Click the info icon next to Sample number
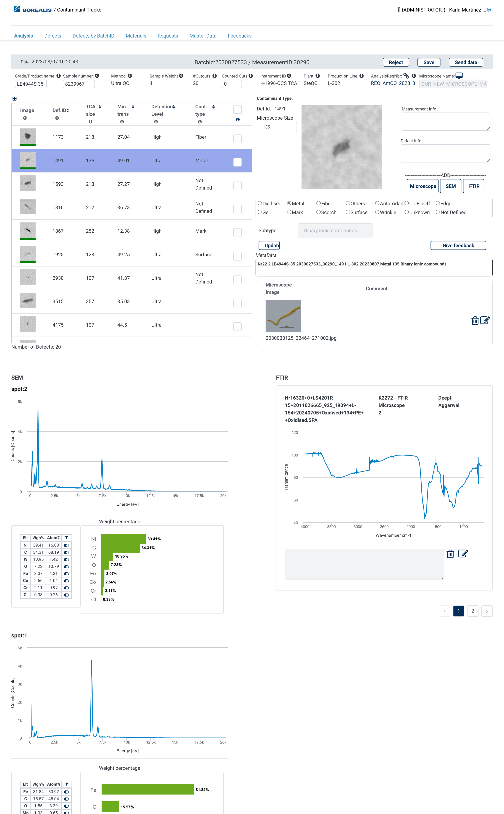 (97, 76)
